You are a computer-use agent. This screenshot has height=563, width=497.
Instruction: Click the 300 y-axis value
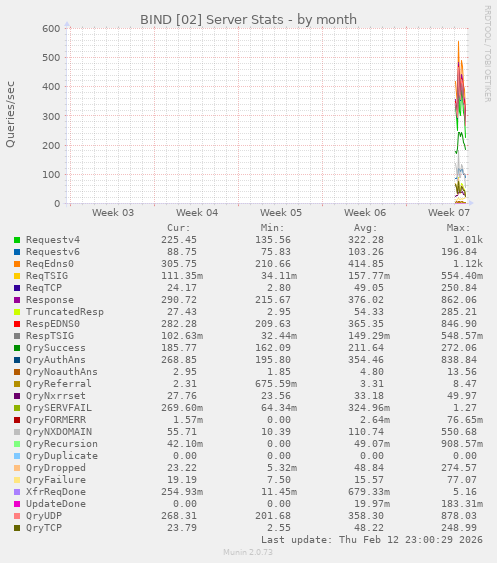(51, 116)
